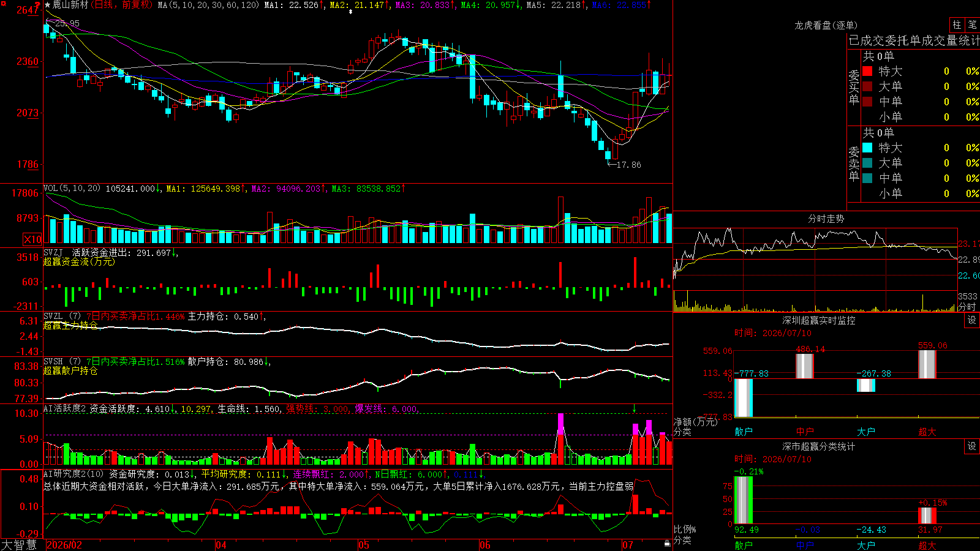
Task: Click the small white diamond marker above the chart
Action: (350, 12)
